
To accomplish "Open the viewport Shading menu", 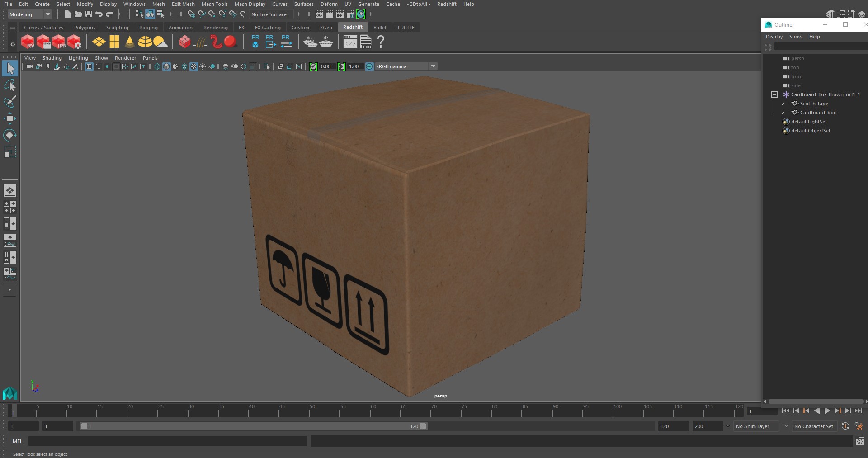I will pos(52,58).
